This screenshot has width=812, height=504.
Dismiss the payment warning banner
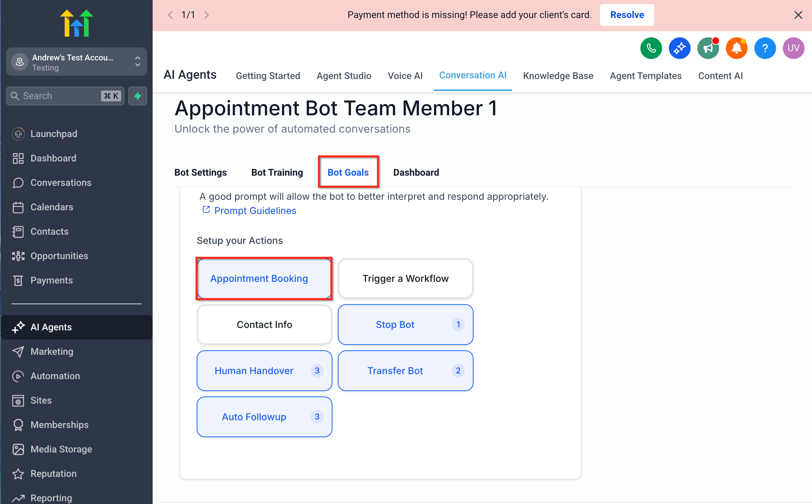tap(798, 15)
